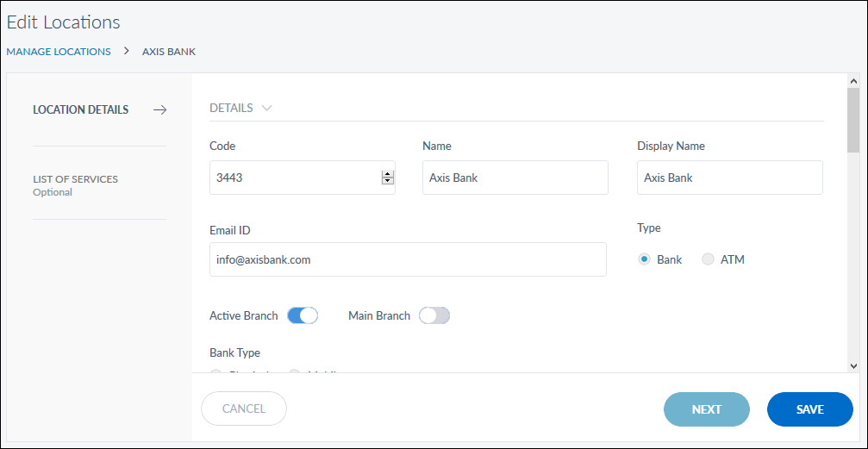Switch to List of Services step
The width and height of the screenshot is (868, 449).
[76, 179]
